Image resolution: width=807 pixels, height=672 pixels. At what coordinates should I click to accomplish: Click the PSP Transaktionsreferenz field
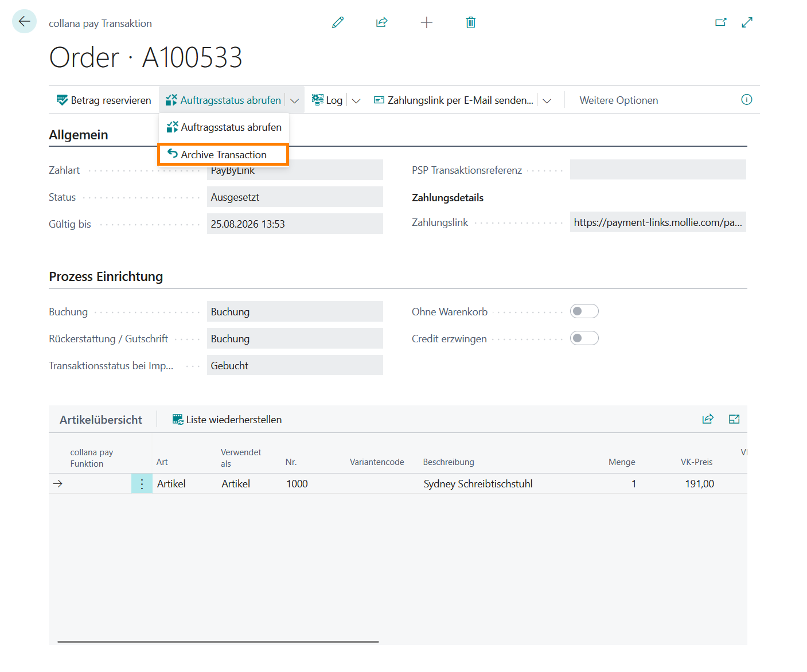coord(658,170)
